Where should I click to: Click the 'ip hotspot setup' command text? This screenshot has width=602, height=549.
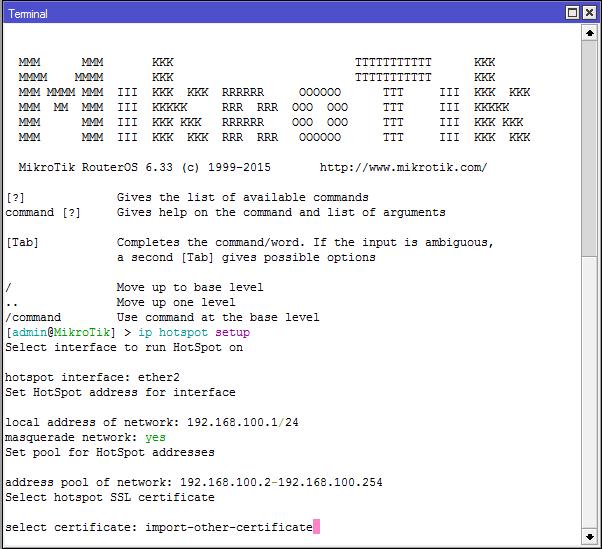pos(194,332)
